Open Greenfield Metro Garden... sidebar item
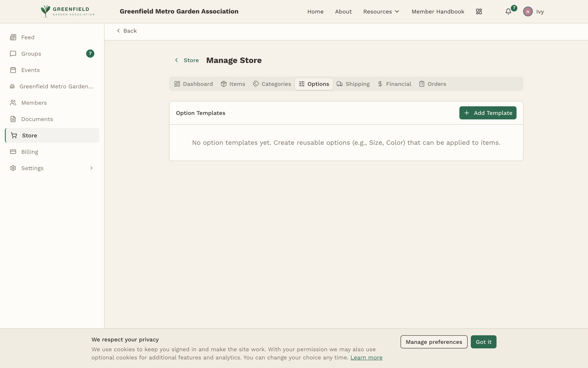The height and width of the screenshot is (368, 588). (x=52, y=86)
